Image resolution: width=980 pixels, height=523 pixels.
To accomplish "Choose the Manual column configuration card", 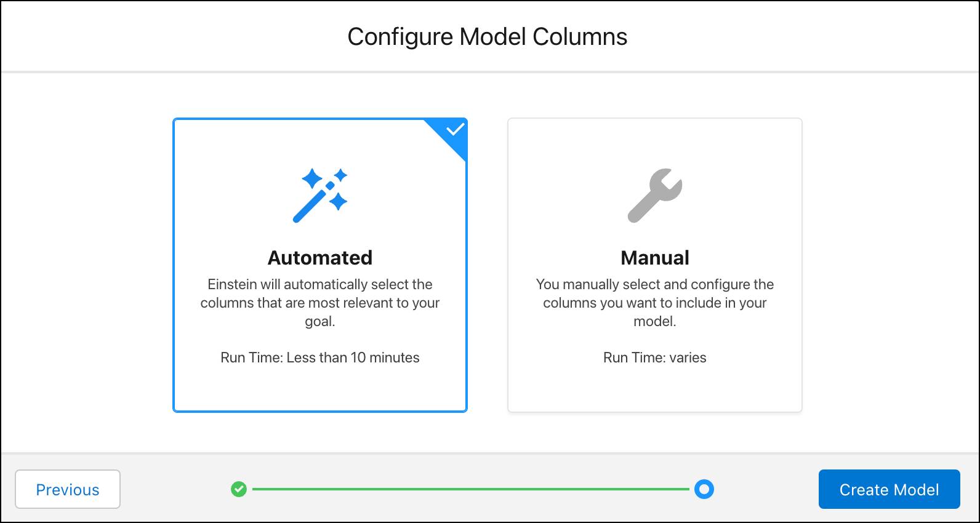I will tap(655, 265).
